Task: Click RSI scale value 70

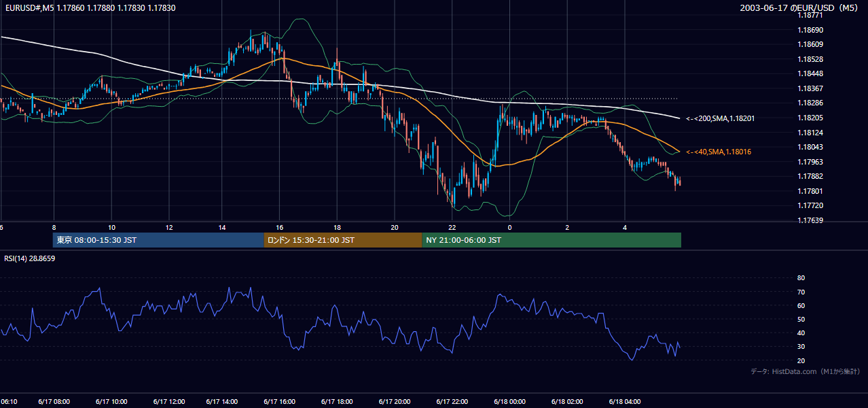Action: pyautogui.click(x=801, y=292)
